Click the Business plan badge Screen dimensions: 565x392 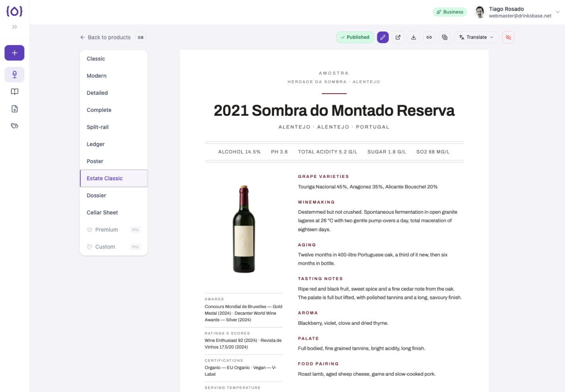point(450,12)
